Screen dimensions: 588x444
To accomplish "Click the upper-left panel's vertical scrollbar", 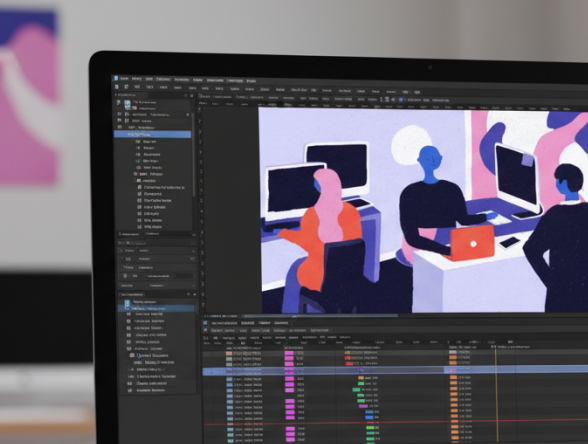I will (x=194, y=156).
